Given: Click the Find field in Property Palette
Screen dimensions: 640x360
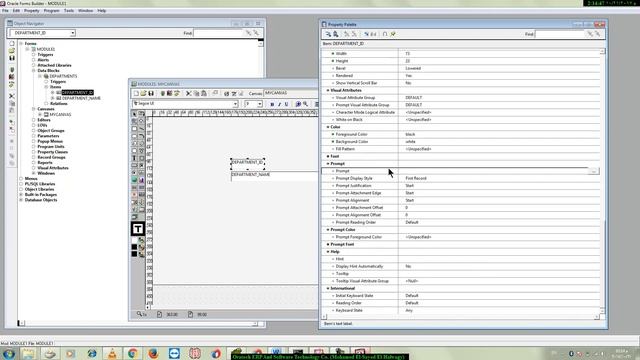Looking at the screenshot, I should click(560, 34).
